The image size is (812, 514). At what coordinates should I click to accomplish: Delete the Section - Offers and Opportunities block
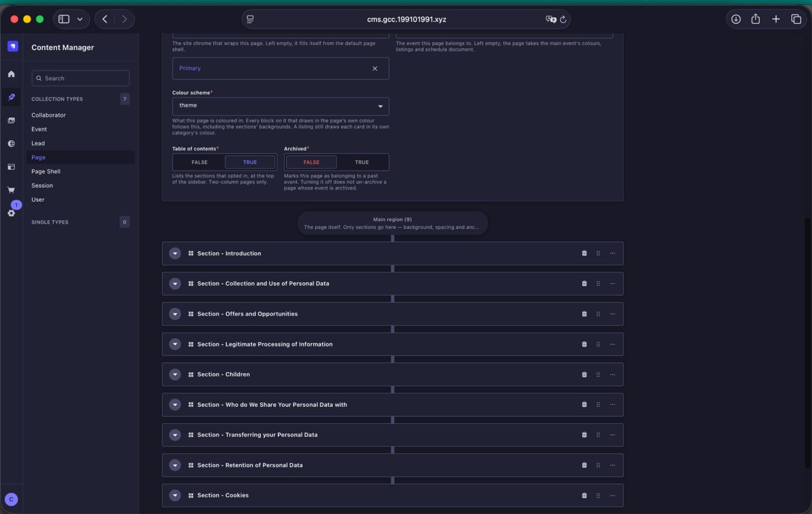coord(584,314)
